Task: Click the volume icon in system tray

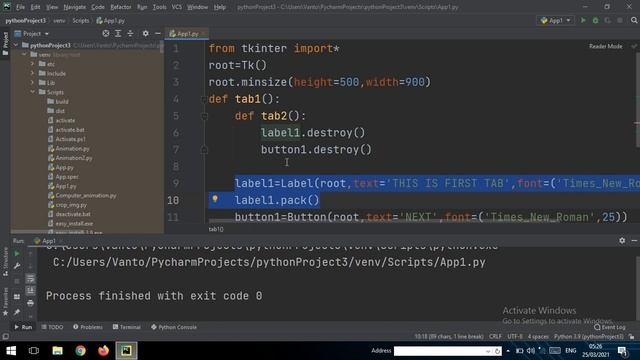Action: pos(531,351)
